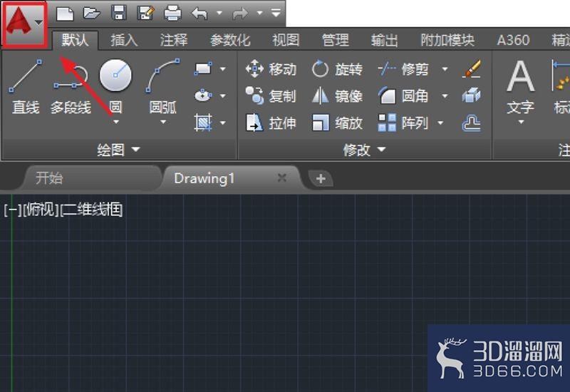Switch to the 默认 ribbon tab
570x392 pixels.
click(75, 40)
